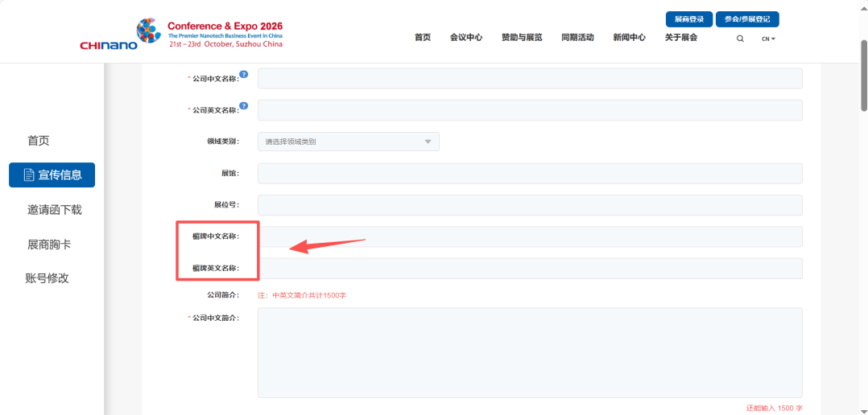Click the 参会/参展登记 button
Viewport: 868px width, 415px height.
pos(746,19)
